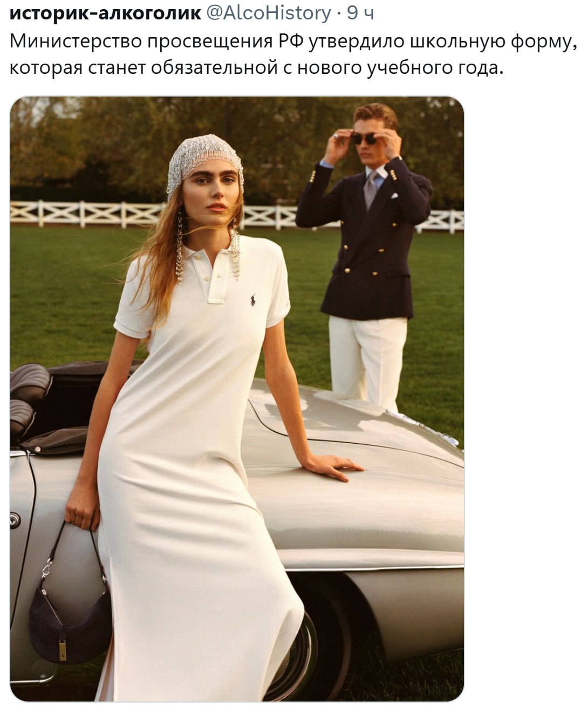Viewport: 588px width, 708px height.
Task: Click the man's grey necktie
Action: click(370, 189)
